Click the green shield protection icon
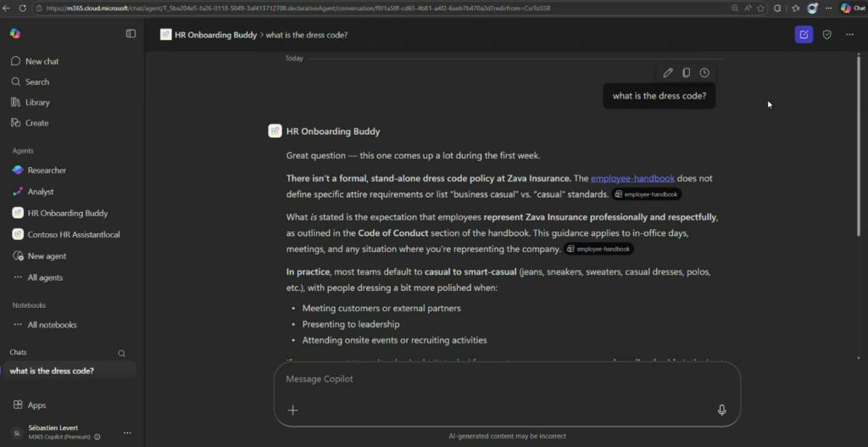868x447 pixels. [x=826, y=35]
